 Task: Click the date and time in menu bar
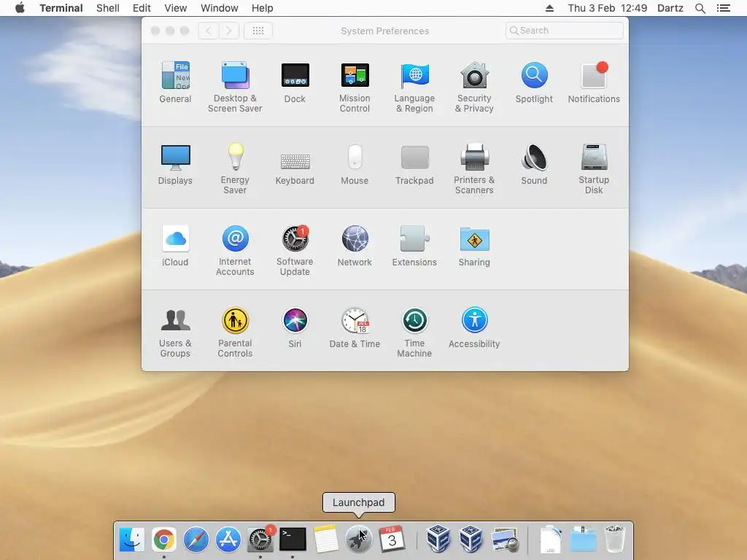[607, 8]
